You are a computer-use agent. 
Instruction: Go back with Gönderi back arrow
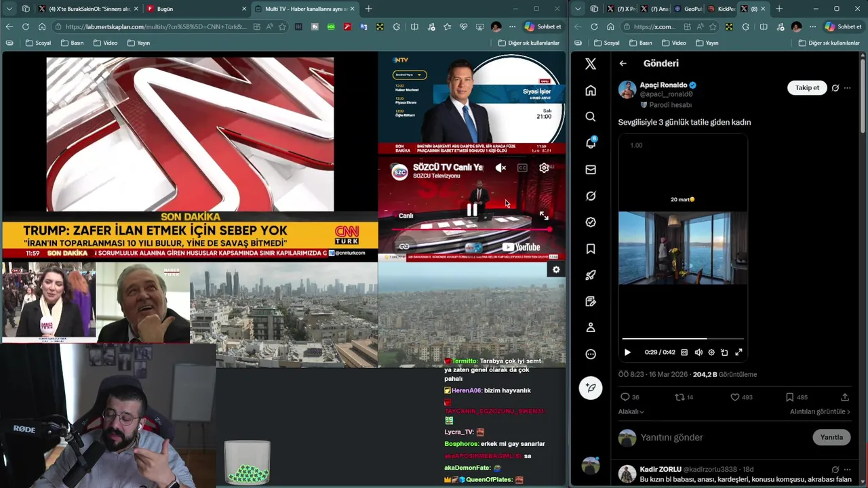(x=623, y=63)
